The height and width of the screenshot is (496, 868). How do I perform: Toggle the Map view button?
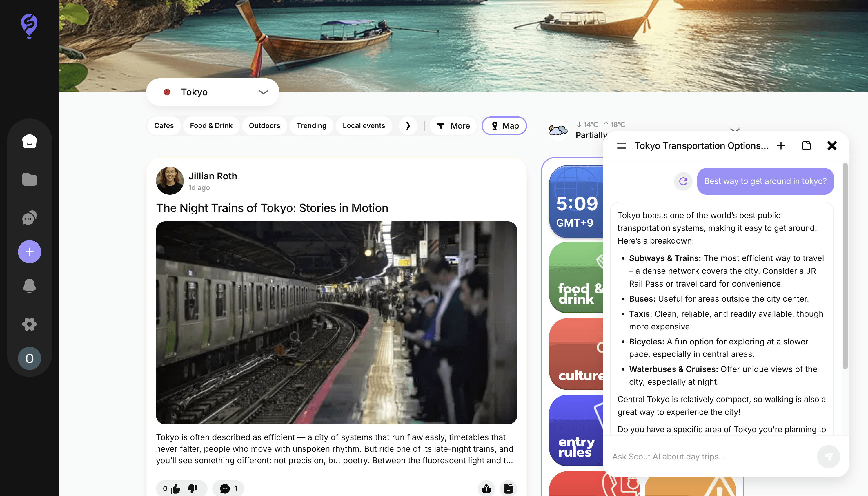(504, 126)
